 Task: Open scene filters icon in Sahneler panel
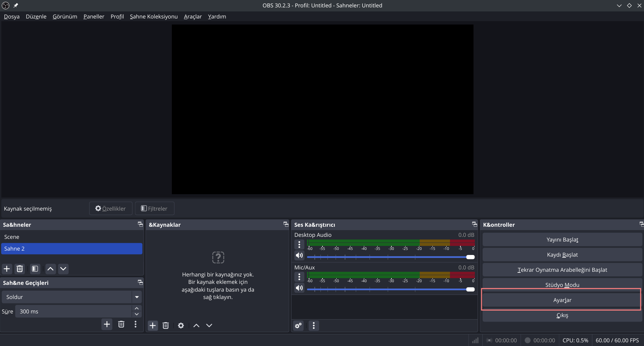[x=35, y=269]
